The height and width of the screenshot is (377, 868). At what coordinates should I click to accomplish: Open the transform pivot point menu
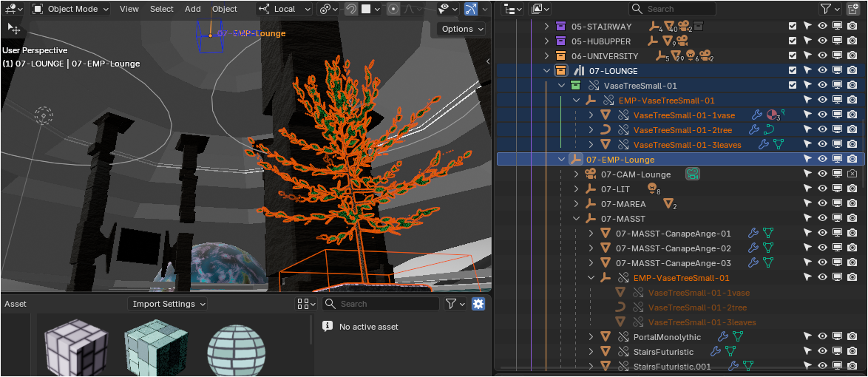tap(327, 9)
